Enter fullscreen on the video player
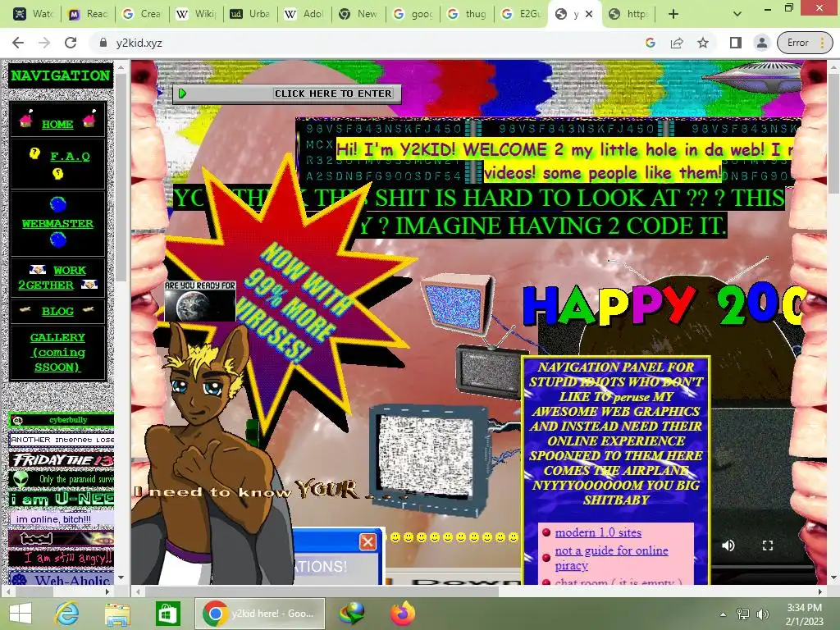 (768, 546)
